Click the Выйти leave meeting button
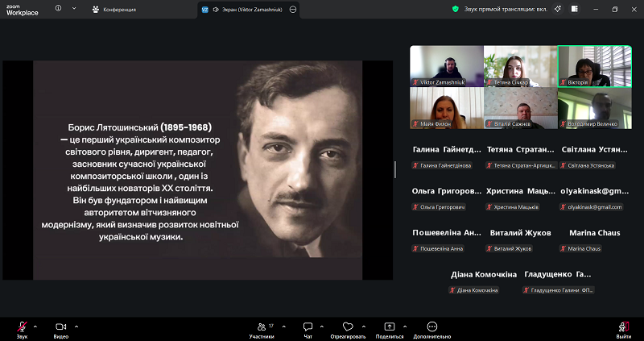This screenshot has height=341, width=644. 623,327
